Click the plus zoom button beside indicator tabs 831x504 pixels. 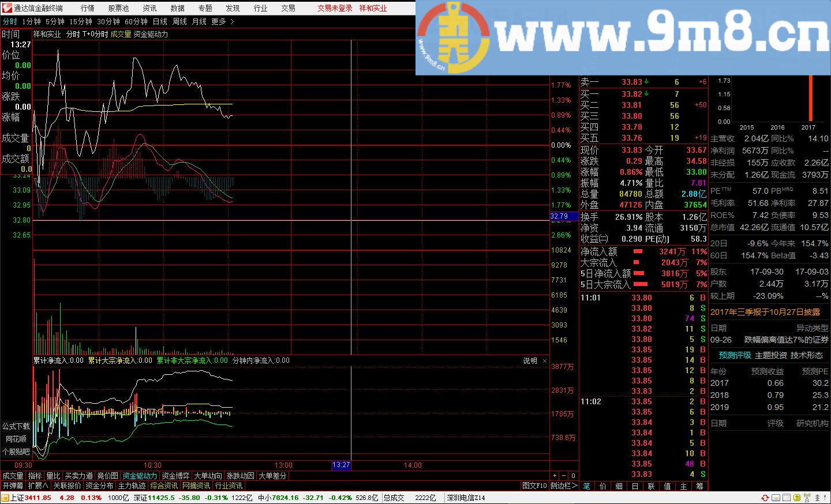point(555,476)
